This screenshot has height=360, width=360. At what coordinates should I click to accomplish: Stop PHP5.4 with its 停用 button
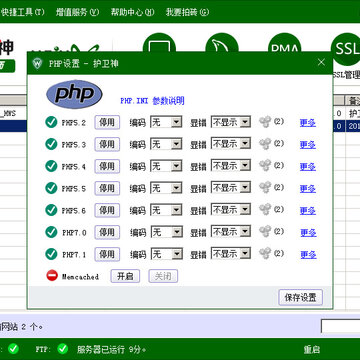pyautogui.click(x=107, y=166)
